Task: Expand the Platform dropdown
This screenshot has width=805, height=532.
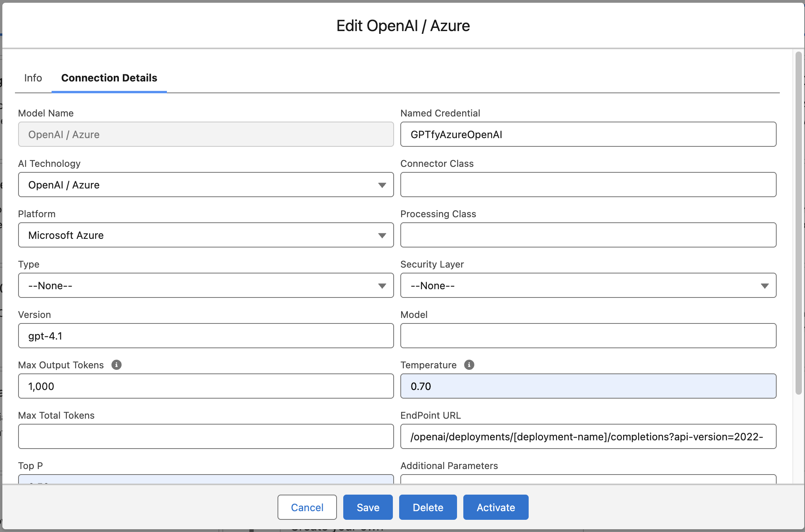Action: (x=205, y=235)
